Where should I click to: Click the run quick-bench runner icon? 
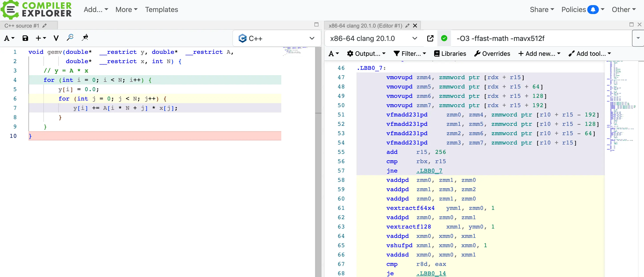[85, 38]
